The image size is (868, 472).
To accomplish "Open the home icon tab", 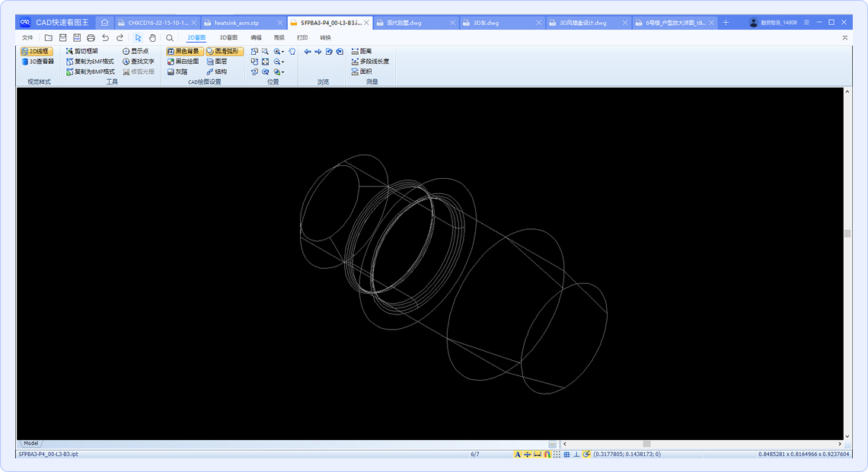I will click(x=104, y=23).
